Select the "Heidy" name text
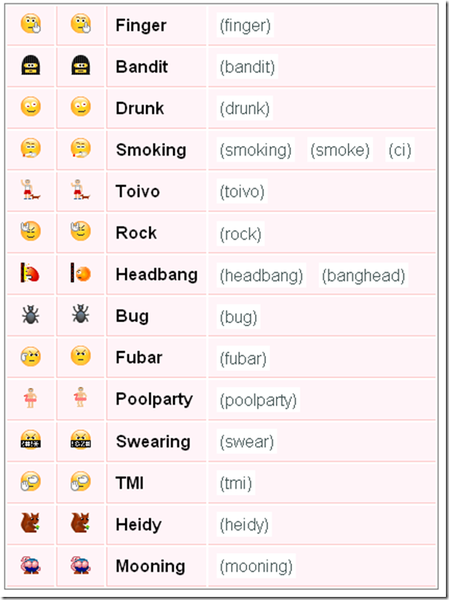This screenshot has width=449, height=600. tap(138, 525)
